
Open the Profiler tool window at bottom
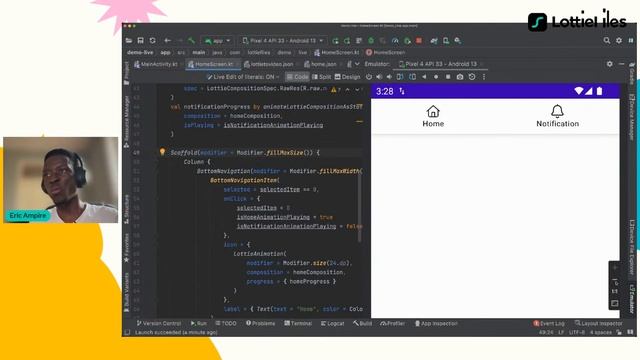coord(393,323)
